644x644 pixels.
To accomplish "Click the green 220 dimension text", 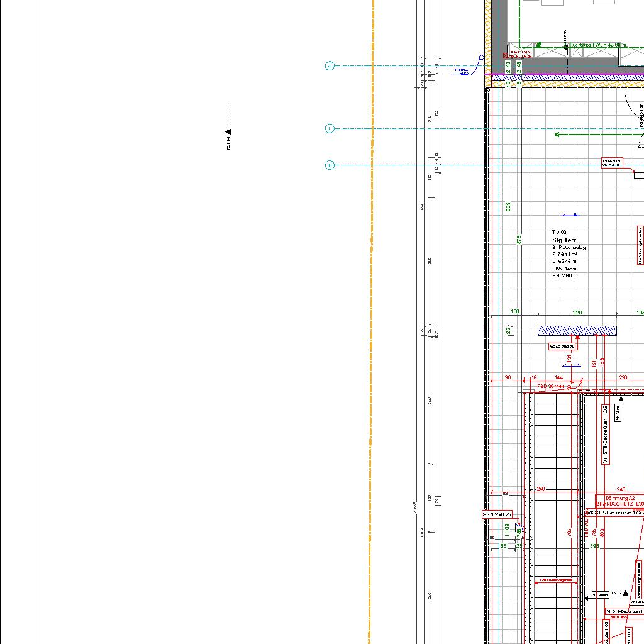I will [577, 313].
